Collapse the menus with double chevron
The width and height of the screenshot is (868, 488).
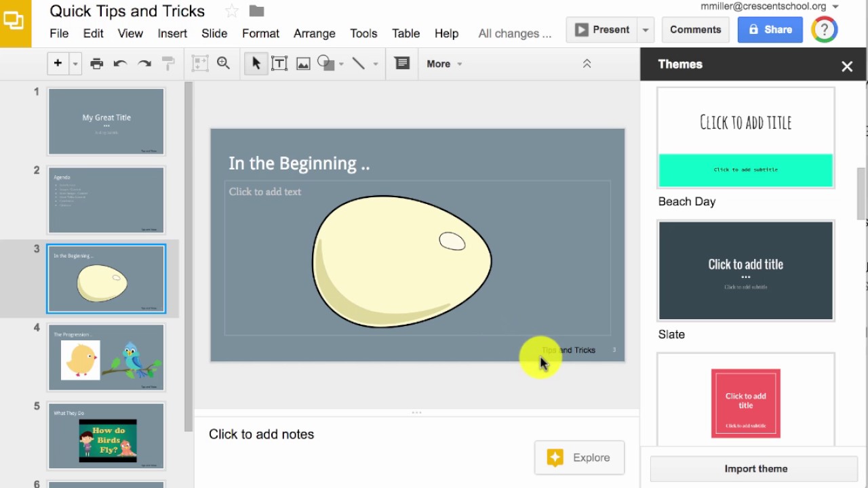click(x=587, y=64)
